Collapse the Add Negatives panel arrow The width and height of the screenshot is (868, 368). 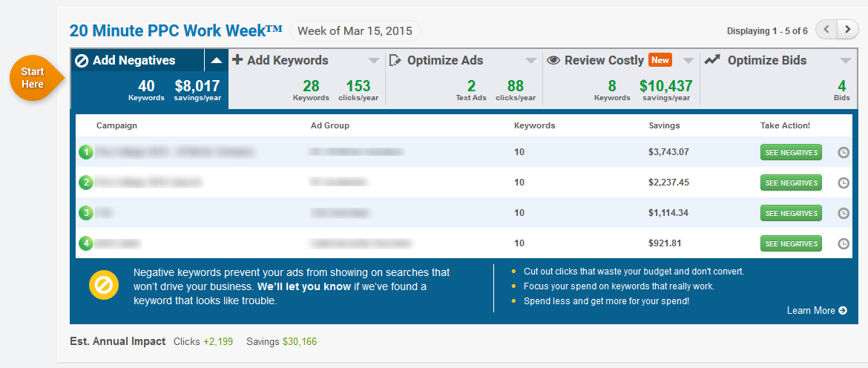click(x=216, y=61)
